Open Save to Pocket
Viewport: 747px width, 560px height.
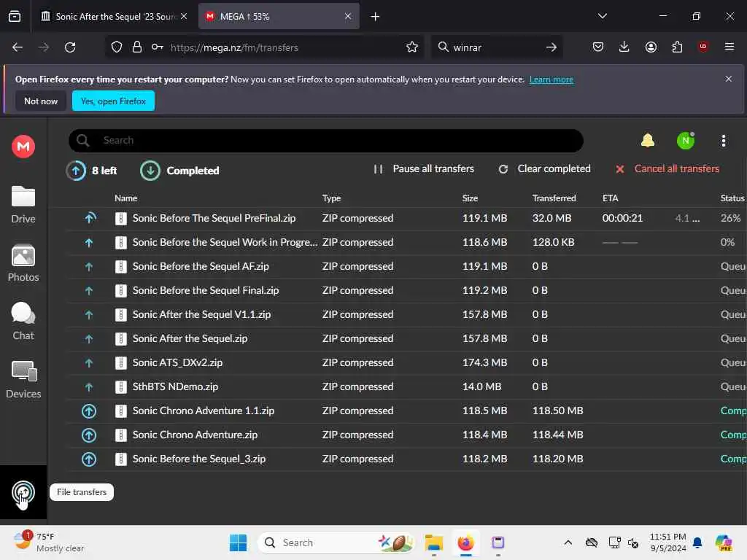point(598,47)
